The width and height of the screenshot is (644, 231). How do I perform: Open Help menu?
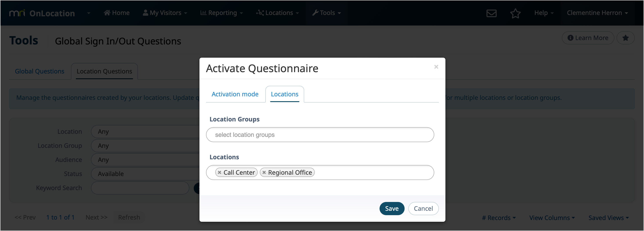point(544,13)
